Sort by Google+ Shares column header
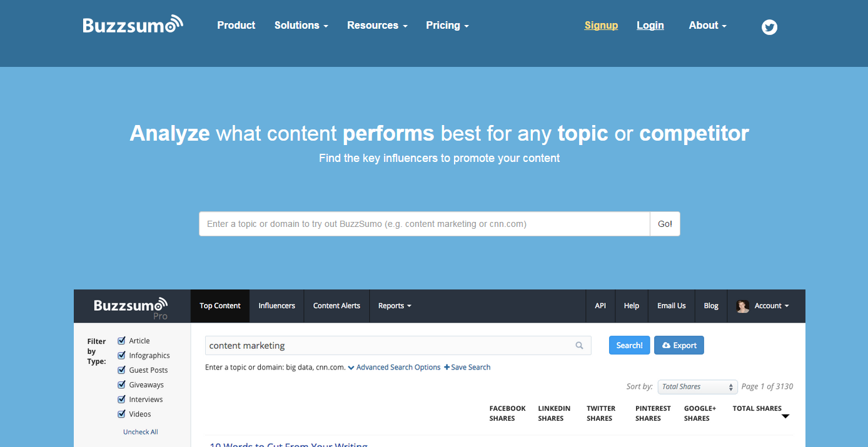This screenshot has width=868, height=447. point(700,413)
